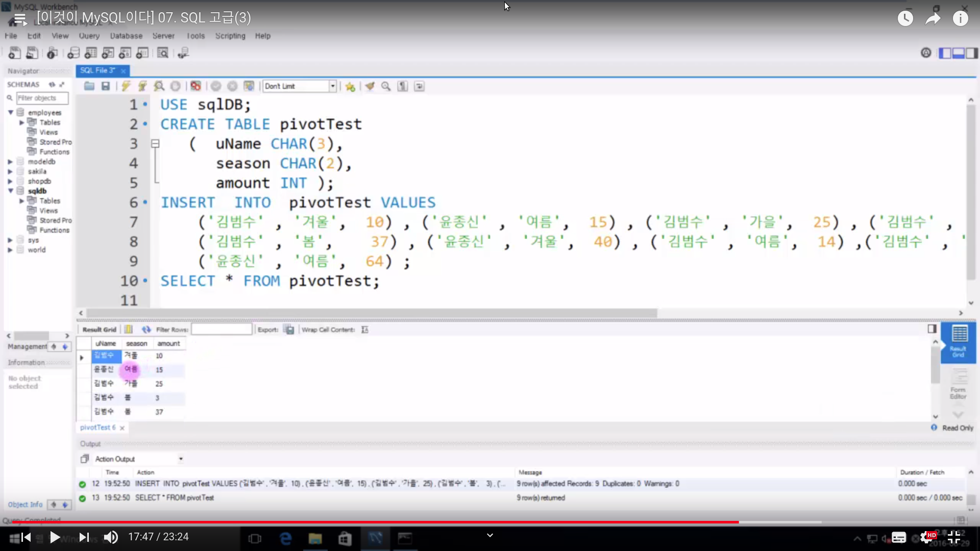Screen dimensions: 980x551
Task: Save the script with floppy icon
Action: pos(106,86)
